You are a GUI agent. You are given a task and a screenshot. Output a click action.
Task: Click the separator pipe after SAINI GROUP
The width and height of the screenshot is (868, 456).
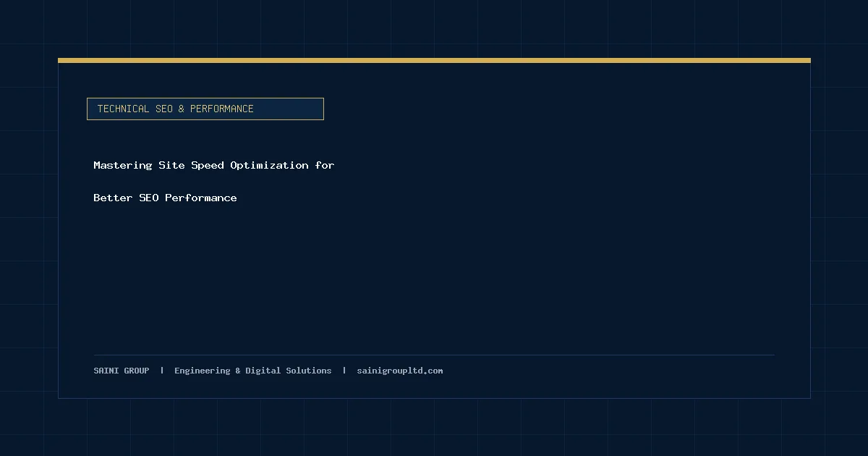point(162,371)
